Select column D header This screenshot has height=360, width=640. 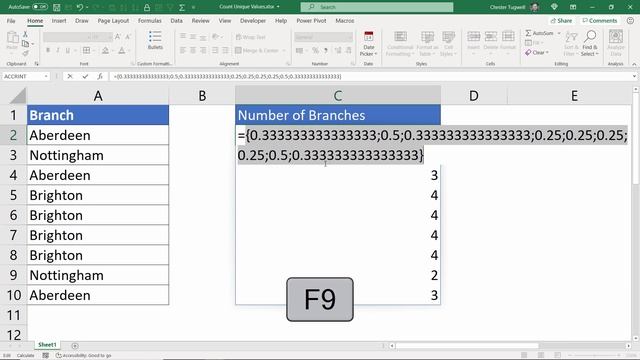point(473,96)
